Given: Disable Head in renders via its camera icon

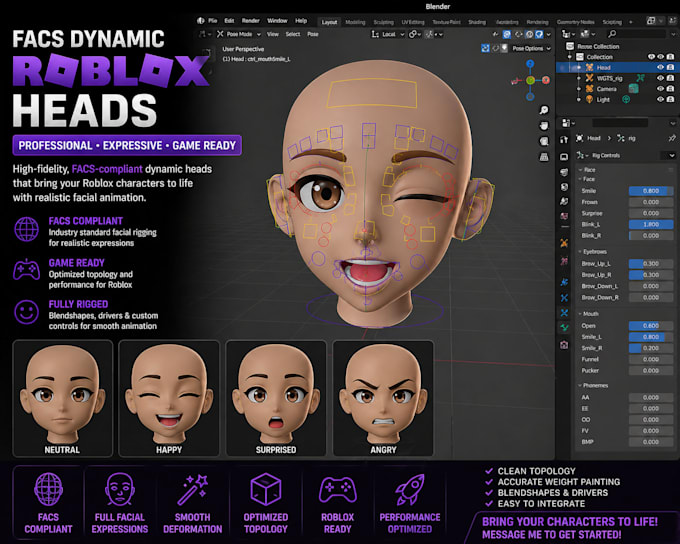Looking at the screenshot, I should [670, 68].
